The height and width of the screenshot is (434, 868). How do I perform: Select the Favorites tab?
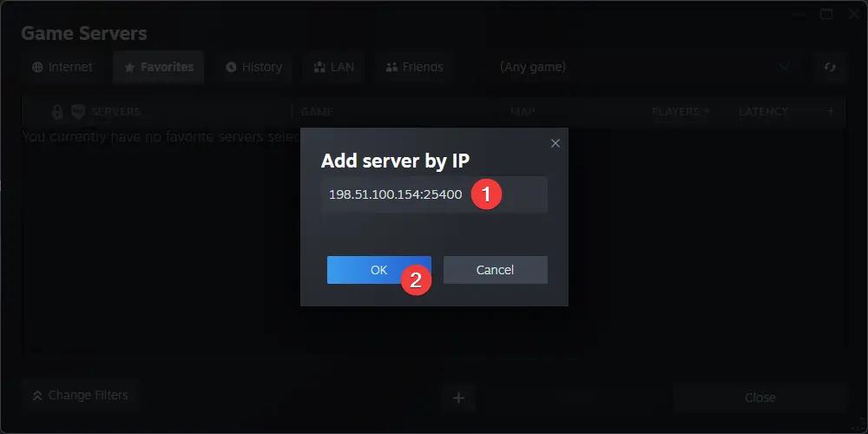(x=159, y=67)
